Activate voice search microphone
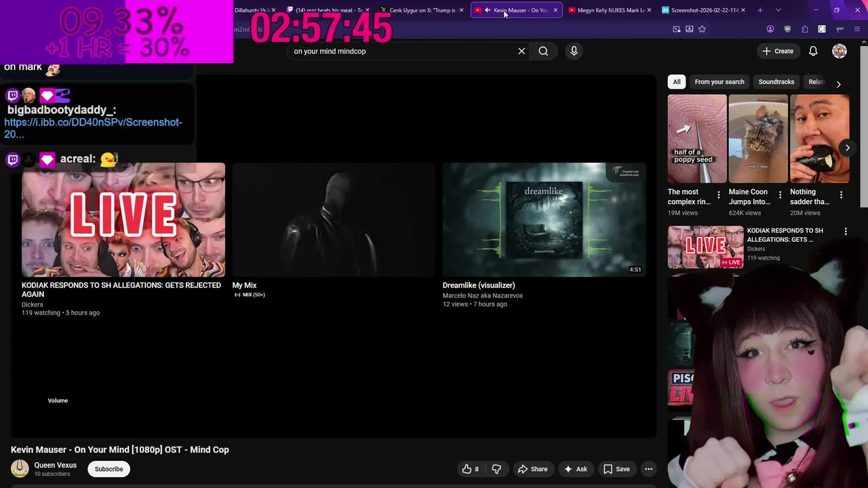868x488 pixels. (574, 51)
